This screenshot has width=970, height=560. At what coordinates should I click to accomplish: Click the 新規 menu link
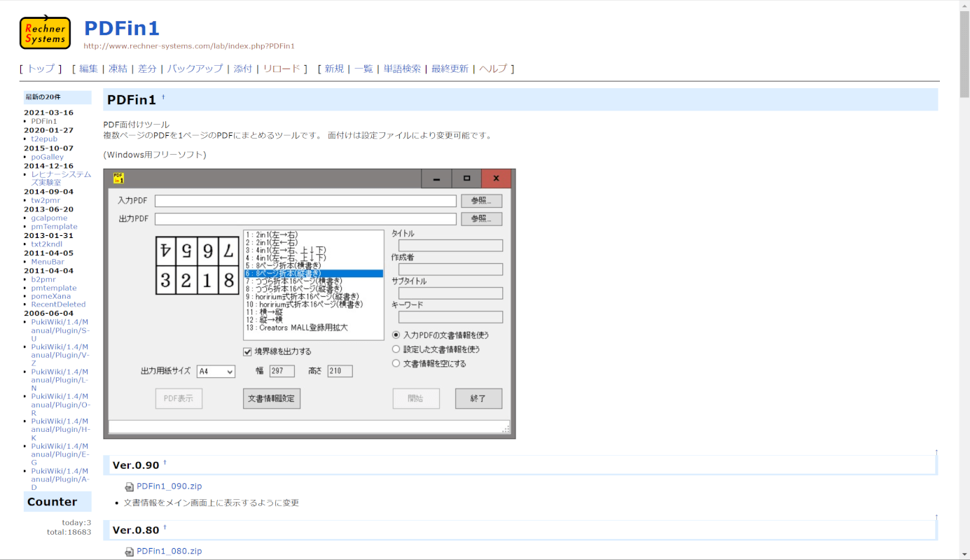pyautogui.click(x=334, y=69)
